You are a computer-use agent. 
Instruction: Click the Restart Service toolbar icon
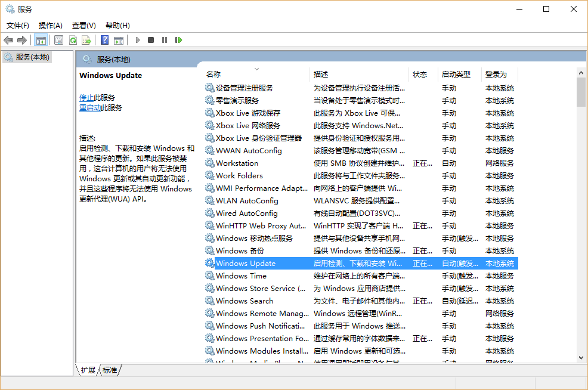click(x=178, y=40)
